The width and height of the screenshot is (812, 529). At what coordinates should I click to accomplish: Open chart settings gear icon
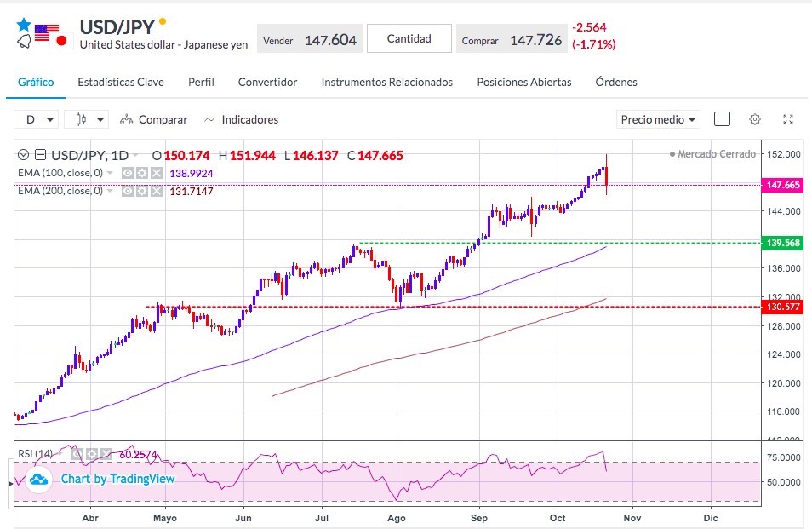pos(754,120)
